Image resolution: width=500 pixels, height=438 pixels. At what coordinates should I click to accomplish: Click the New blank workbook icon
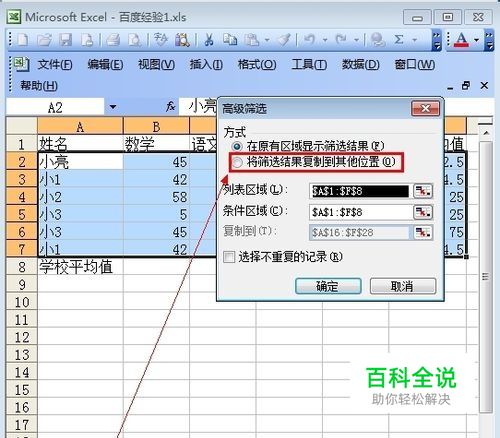[23, 40]
